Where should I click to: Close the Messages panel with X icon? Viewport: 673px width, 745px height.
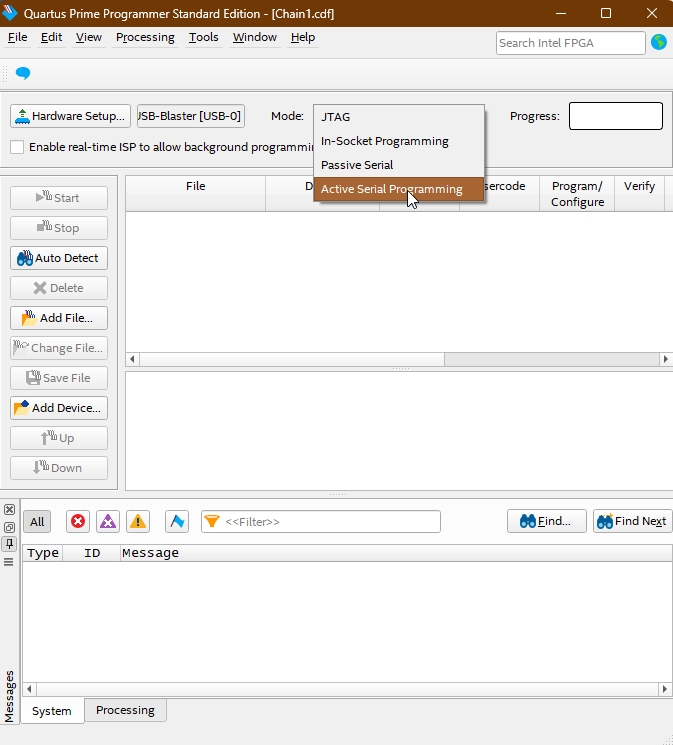(x=9, y=510)
